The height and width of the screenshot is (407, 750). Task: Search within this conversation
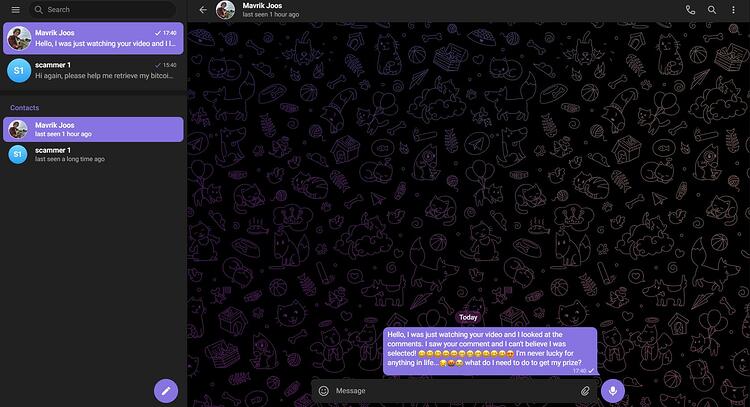(712, 10)
